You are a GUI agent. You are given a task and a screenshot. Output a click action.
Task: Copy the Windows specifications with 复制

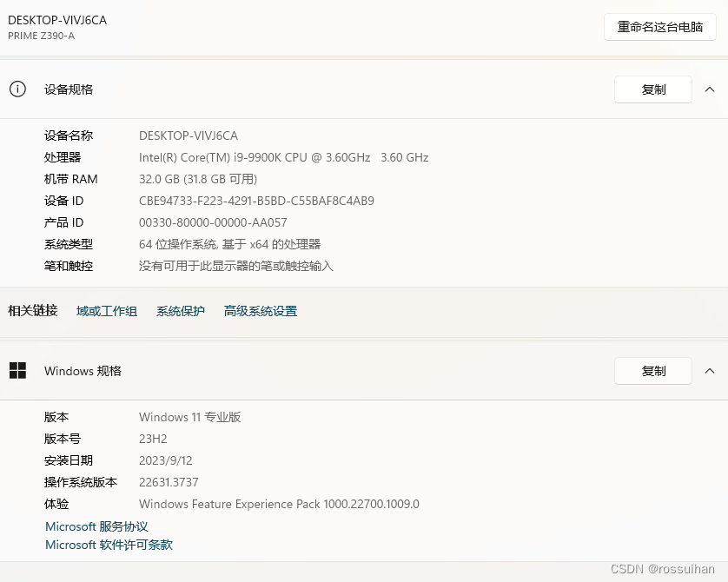(x=652, y=371)
